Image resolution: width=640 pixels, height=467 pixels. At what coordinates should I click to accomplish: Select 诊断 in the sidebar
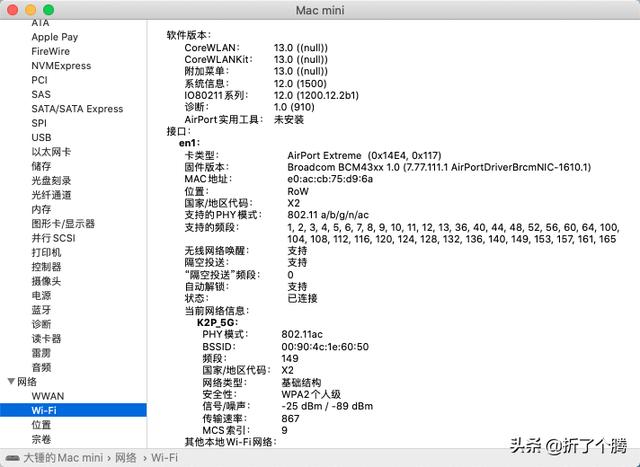[x=41, y=324]
